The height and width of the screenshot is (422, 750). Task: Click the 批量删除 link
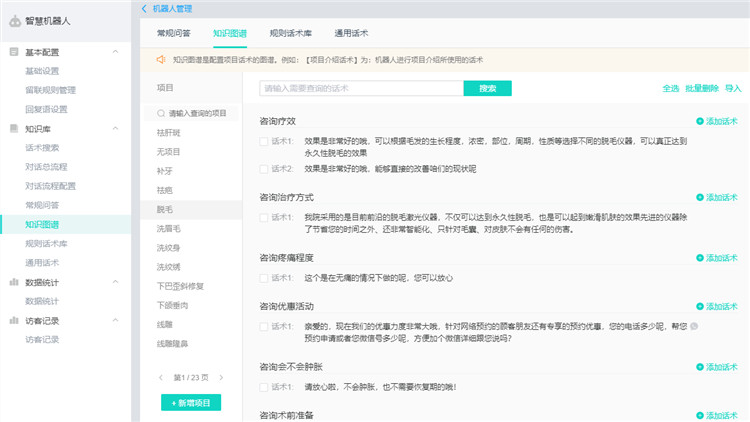[x=701, y=88]
